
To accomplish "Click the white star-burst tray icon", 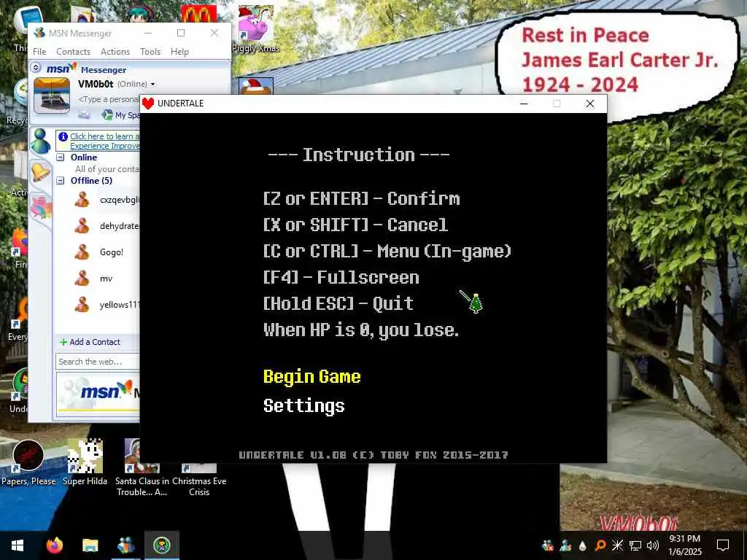I will click(x=617, y=545).
